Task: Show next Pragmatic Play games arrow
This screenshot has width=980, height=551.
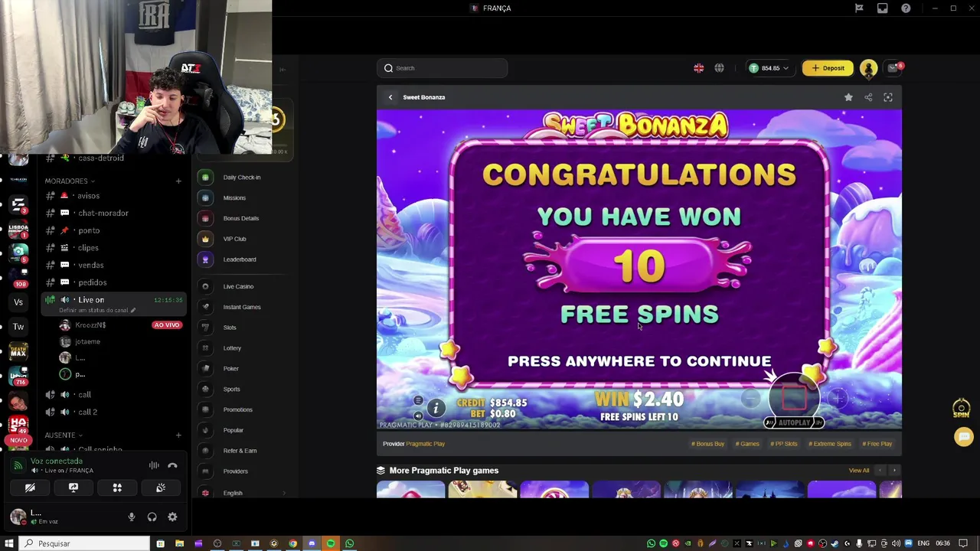Action: (893, 471)
